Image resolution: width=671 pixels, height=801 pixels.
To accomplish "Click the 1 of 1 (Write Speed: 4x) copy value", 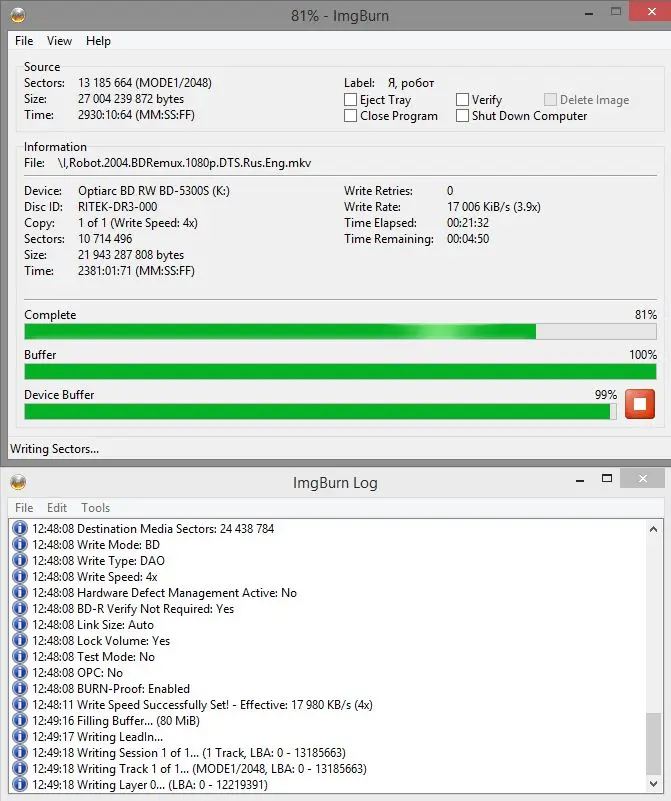I will (138, 223).
